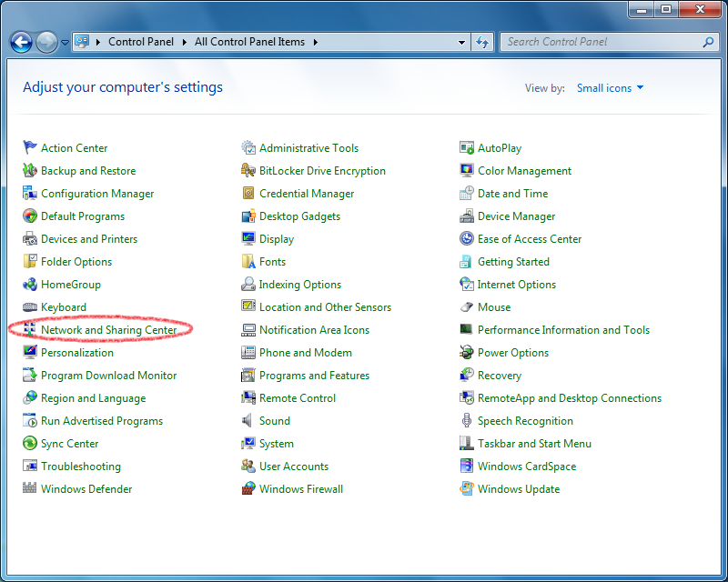Screen dimensions: 728x582
Task: Click the Device Manager icon
Action: coord(467,216)
